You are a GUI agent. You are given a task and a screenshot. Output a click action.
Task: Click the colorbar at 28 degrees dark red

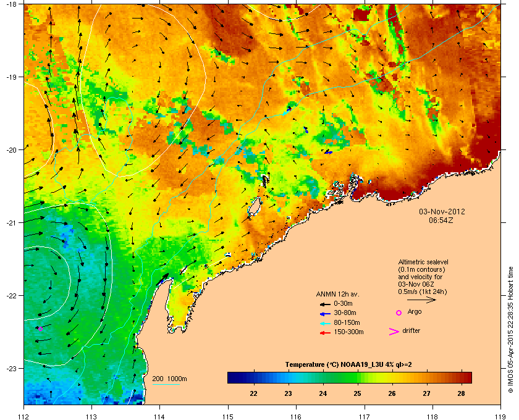(x=461, y=377)
